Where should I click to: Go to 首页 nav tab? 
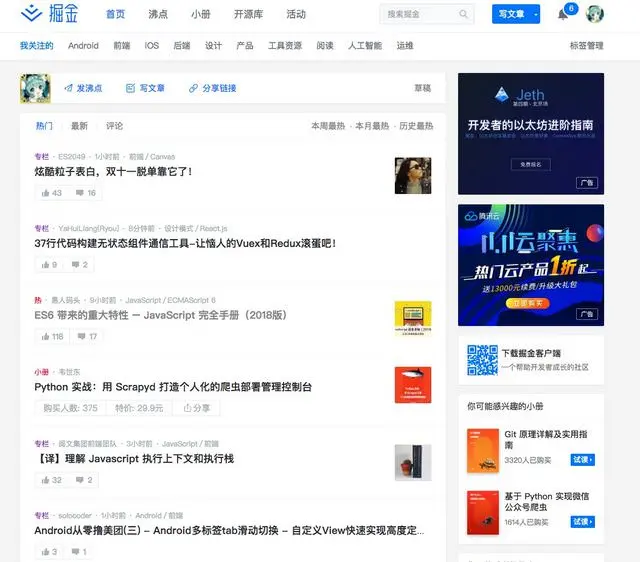point(116,14)
